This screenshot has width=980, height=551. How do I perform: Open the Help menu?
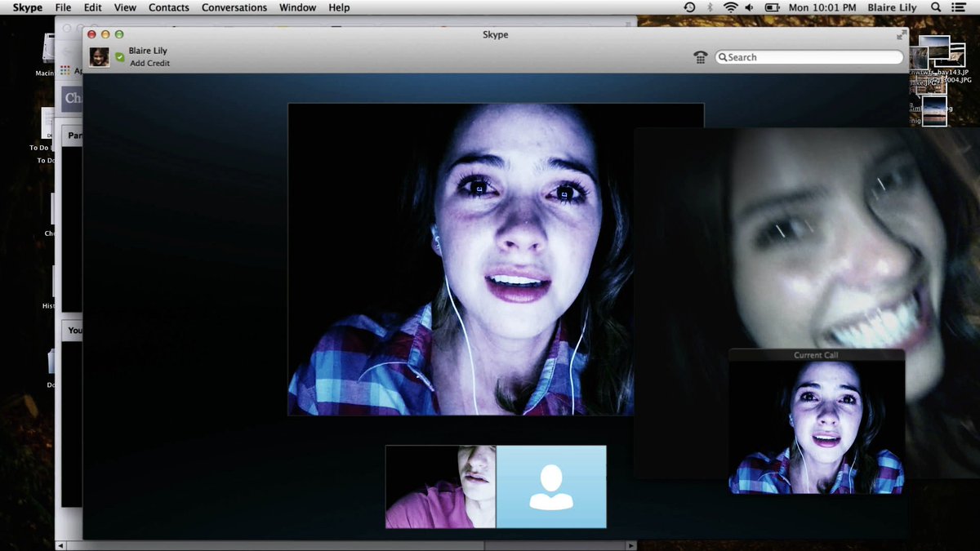339,7
